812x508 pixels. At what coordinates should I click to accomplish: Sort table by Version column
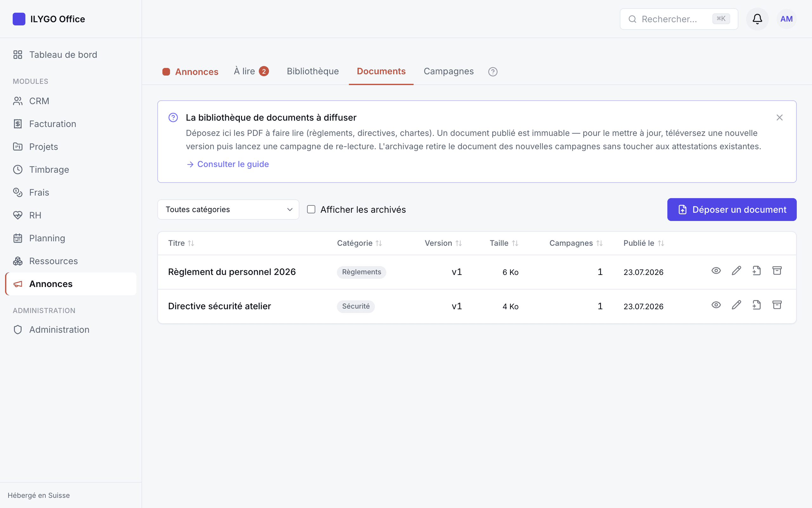coord(443,243)
